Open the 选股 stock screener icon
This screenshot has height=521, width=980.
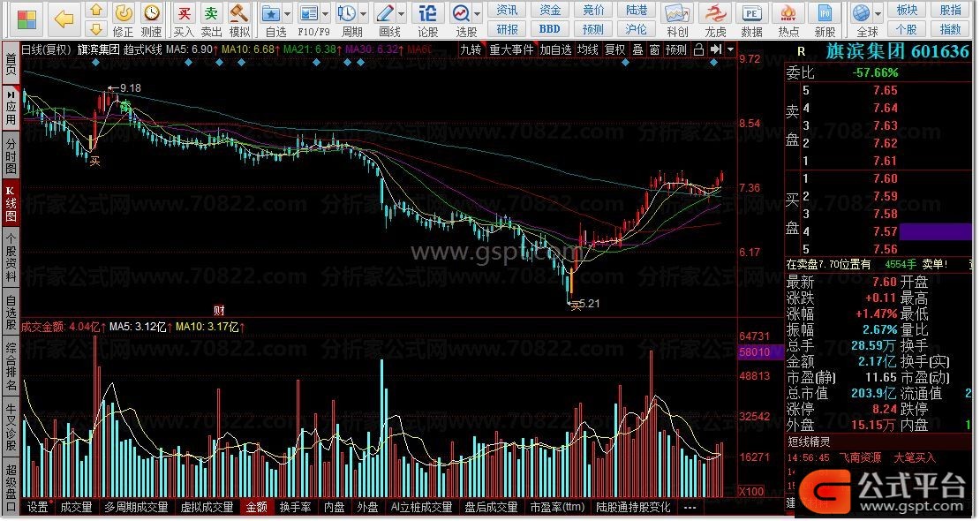[x=461, y=13]
